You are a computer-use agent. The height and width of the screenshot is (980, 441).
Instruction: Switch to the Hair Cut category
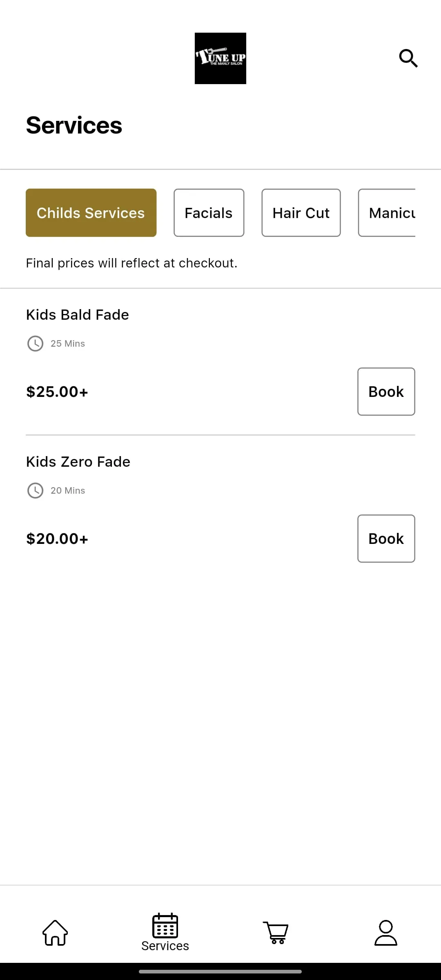tap(301, 213)
